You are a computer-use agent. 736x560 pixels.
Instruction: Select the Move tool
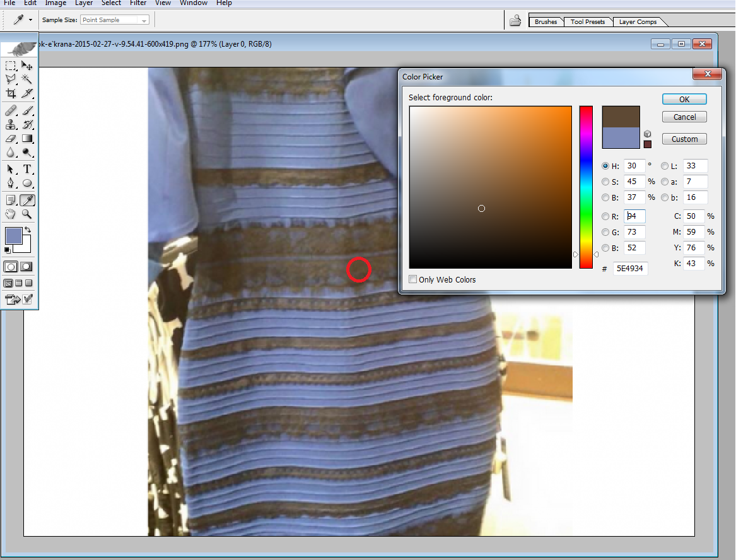[x=27, y=65]
